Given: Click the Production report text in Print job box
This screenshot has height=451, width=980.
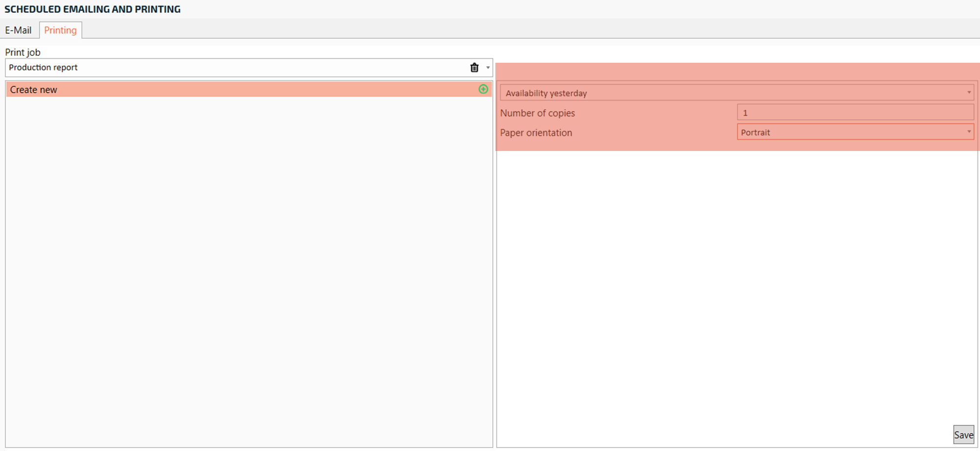Looking at the screenshot, I should tap(43, 68).
